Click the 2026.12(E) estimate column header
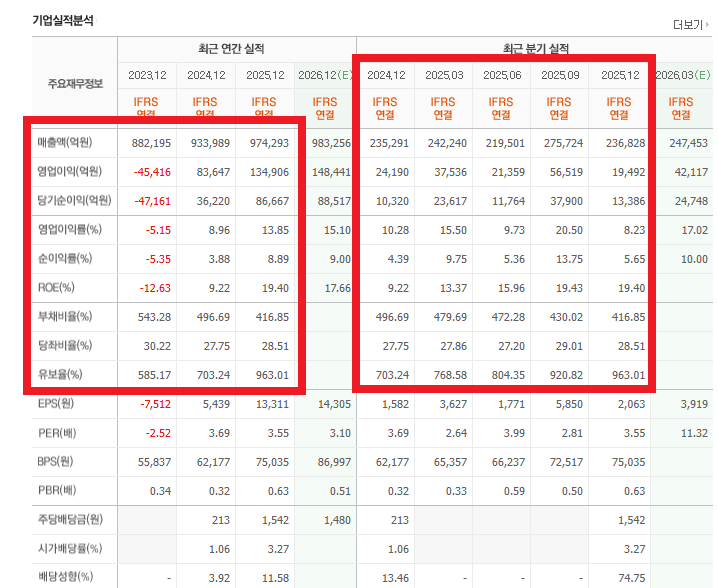The image size is (718, 588). point(325,75)
